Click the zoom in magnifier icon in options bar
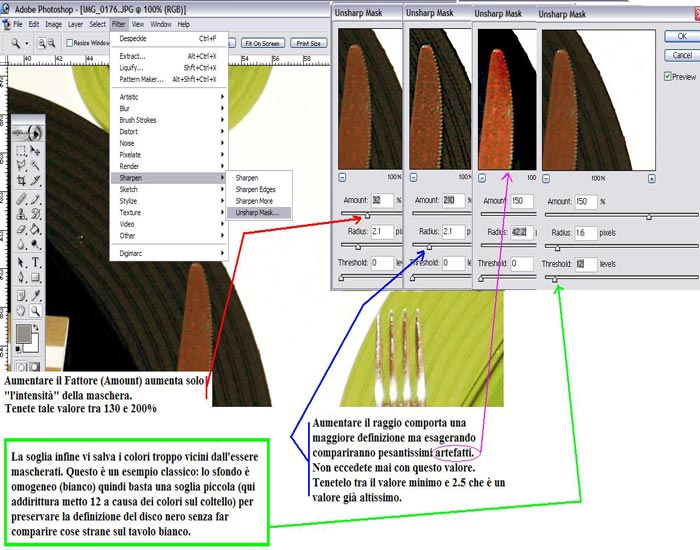 tap(42, 44)
